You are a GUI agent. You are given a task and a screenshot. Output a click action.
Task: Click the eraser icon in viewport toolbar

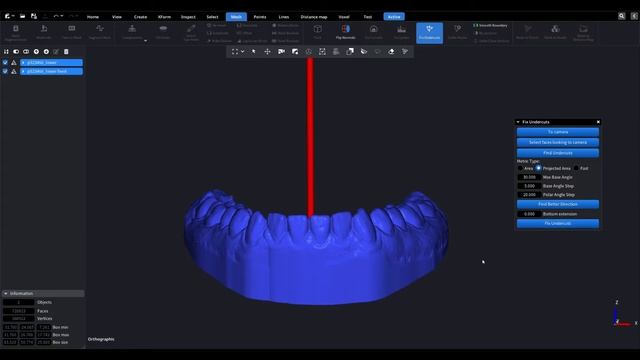(391, 52)
